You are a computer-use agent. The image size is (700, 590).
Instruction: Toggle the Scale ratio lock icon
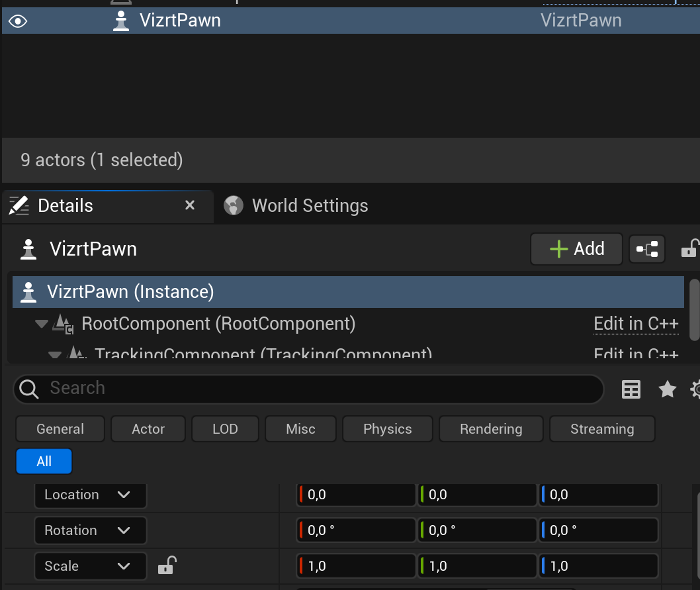167,565
